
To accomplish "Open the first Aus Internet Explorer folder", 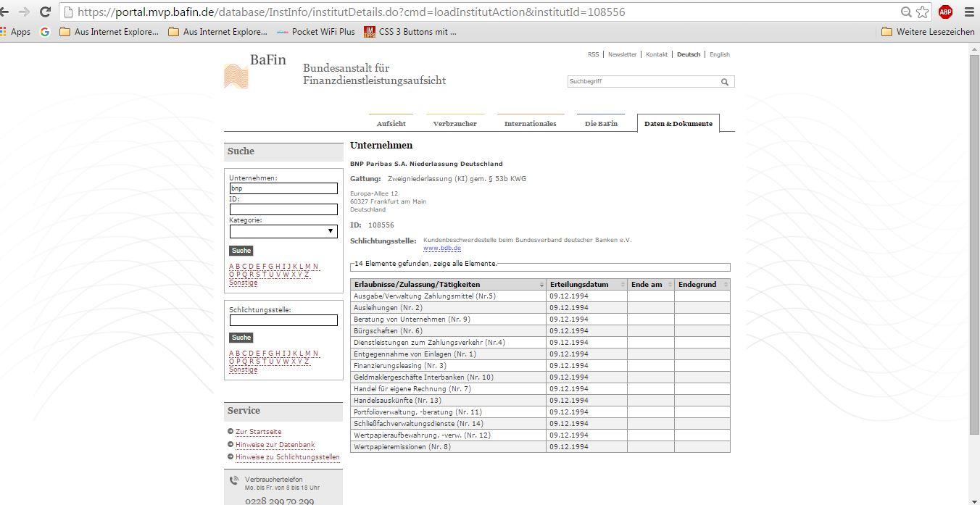I will 109,32.
